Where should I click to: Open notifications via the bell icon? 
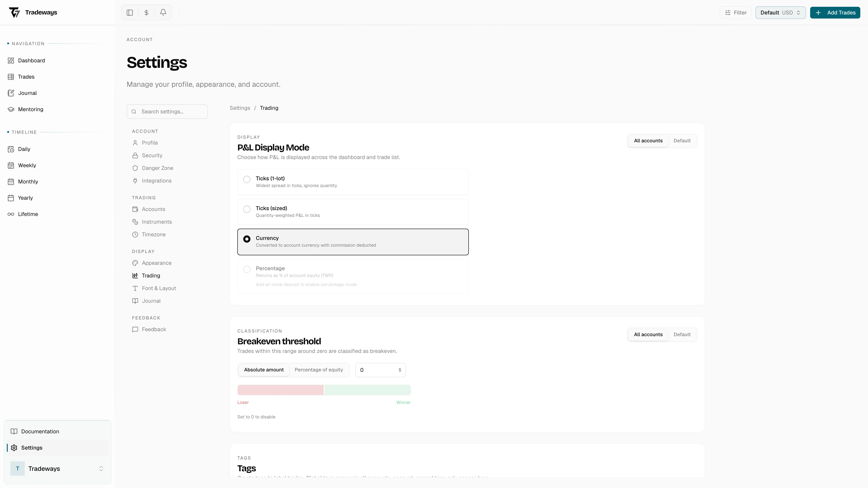[x=163, y=12]
